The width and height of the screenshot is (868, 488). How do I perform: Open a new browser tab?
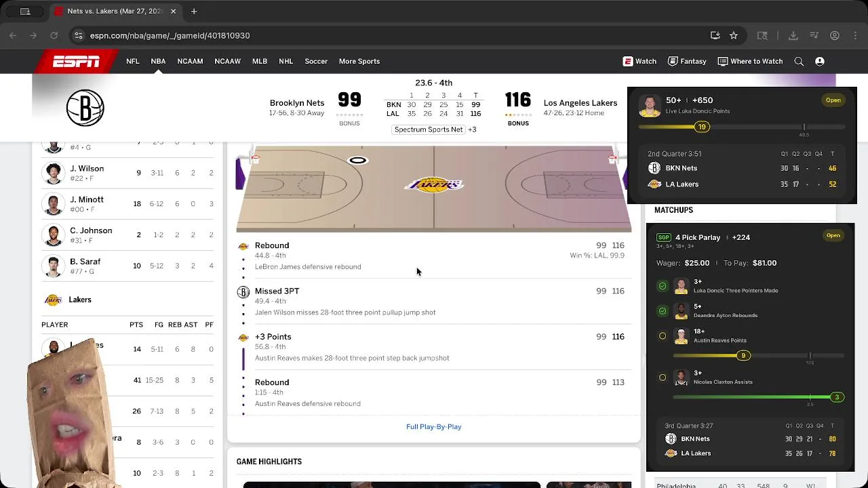[194, 12]
